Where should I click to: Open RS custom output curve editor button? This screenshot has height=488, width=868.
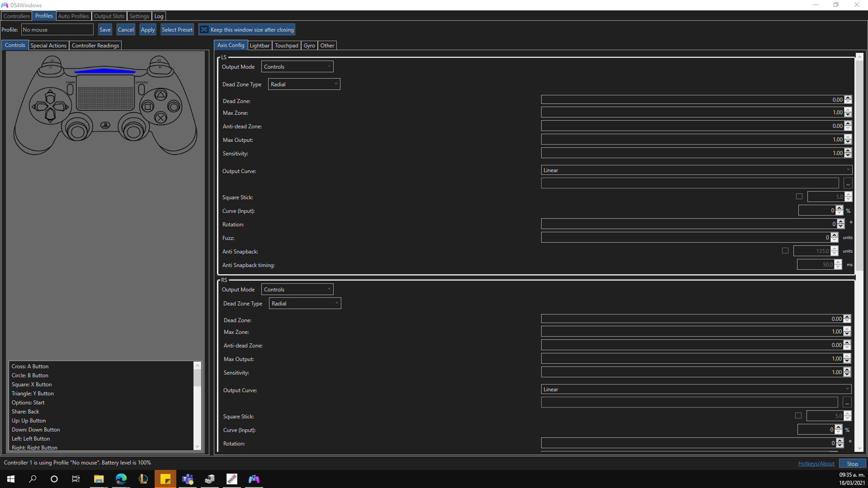(847, 403)
